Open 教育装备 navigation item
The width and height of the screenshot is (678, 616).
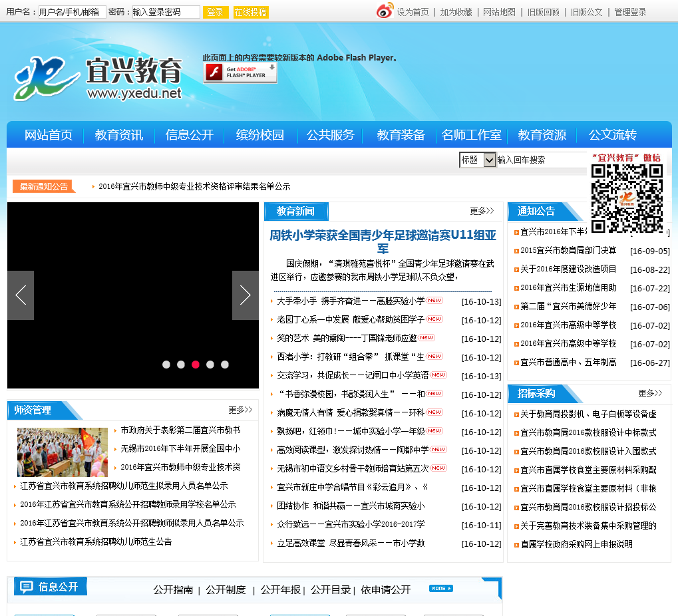pos(401,135)
